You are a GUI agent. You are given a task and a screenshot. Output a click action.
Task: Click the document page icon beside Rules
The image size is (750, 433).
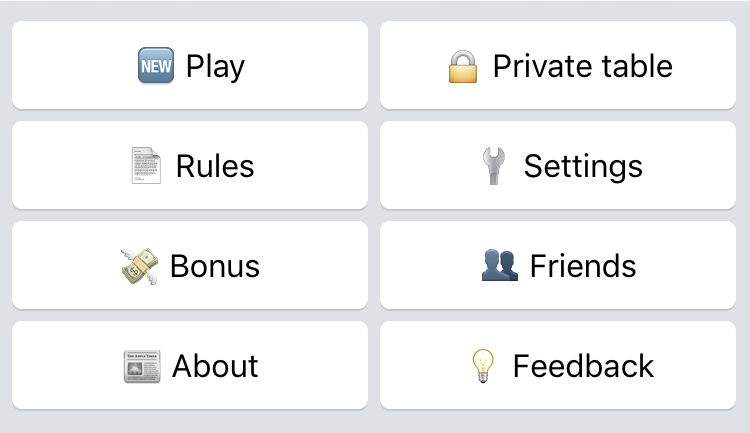tap(146, 166)
